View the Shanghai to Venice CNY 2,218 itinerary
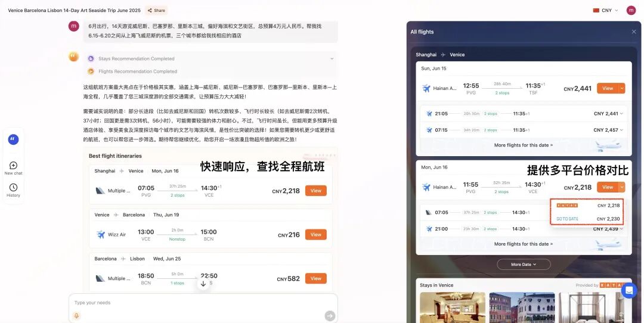The width and height of the screenshot is (644, 323). tap(316, 191)
